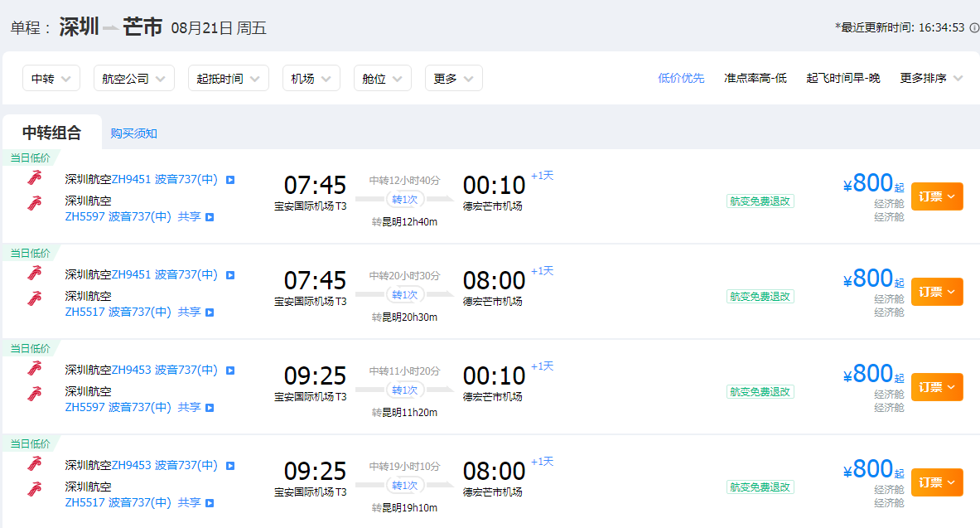980x528 pixels.
Task: Click 订票 for 07:45 to 08:00 flight
Action: point(937,292)
